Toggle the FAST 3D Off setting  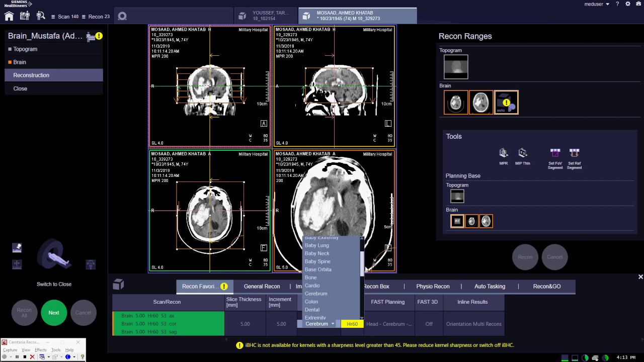(429, 324)
